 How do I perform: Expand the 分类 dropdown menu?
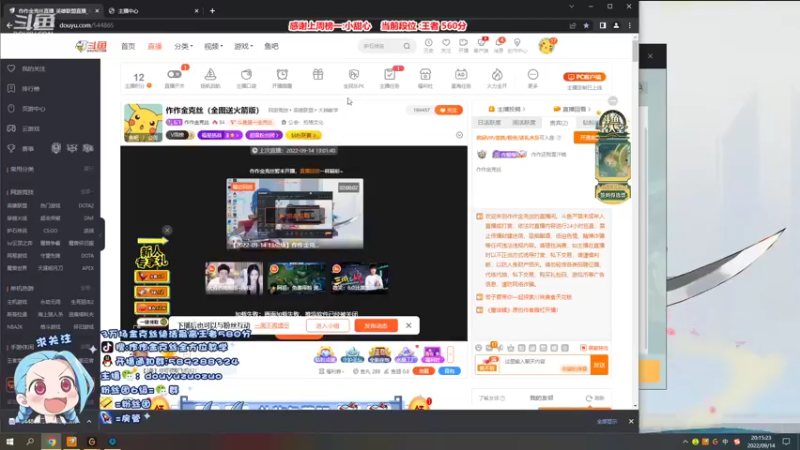tap(183, 46)
